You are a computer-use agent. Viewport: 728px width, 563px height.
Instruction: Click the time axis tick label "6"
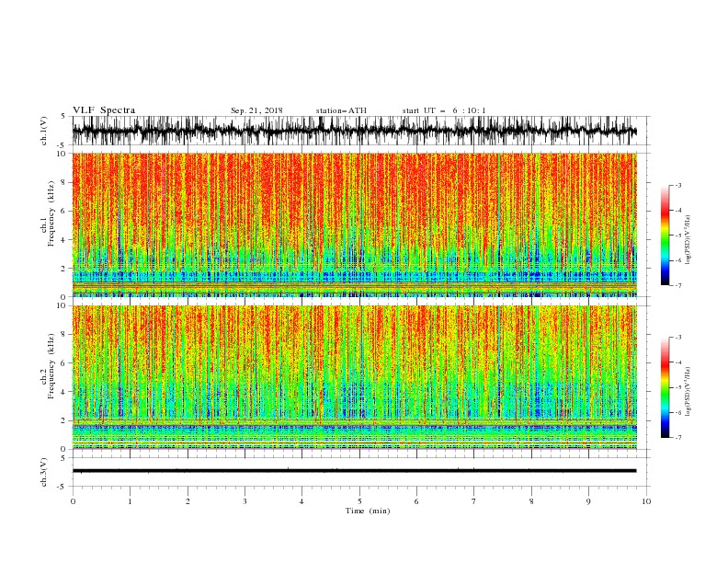[x=416, y=501]
